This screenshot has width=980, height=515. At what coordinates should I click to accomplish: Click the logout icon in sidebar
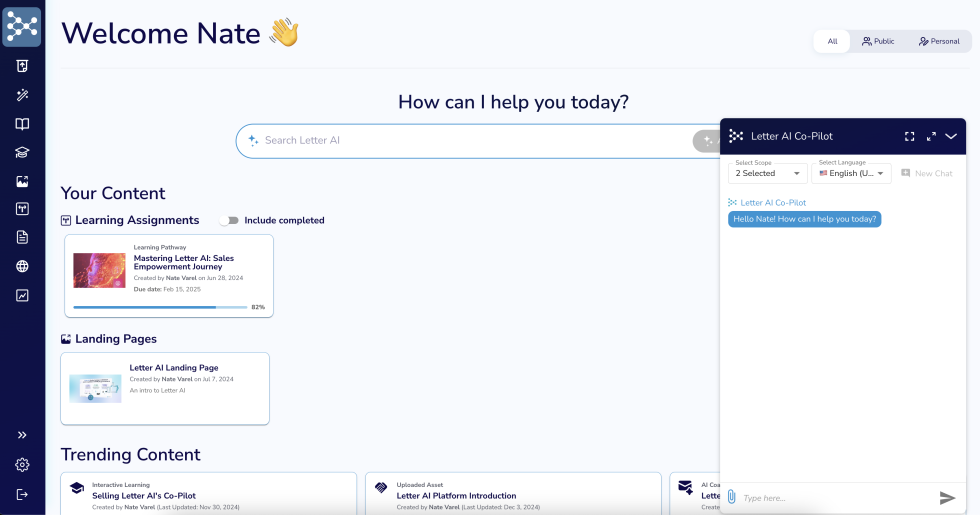coord(22,494)
